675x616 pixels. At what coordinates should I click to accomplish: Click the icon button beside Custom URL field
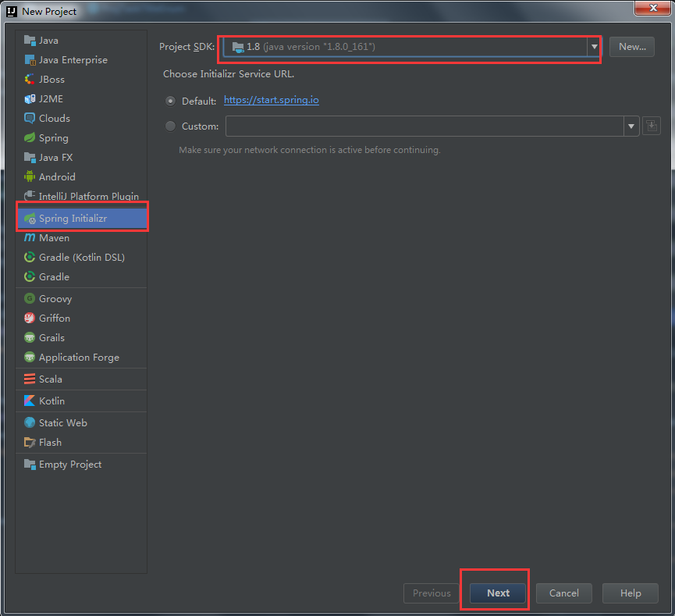coord(652,126)
